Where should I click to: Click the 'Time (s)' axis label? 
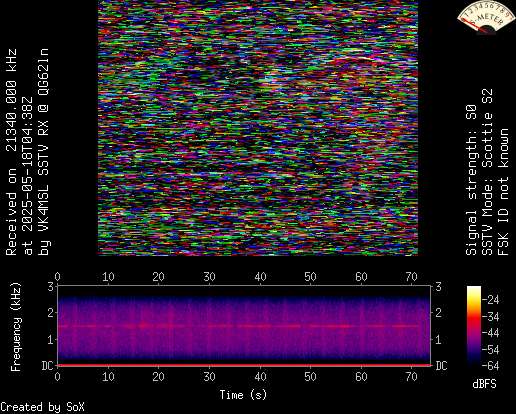pos(243,395)
